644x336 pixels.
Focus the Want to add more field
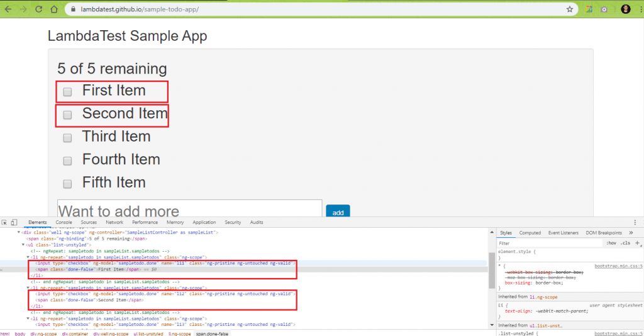click(x=190, y=209)
